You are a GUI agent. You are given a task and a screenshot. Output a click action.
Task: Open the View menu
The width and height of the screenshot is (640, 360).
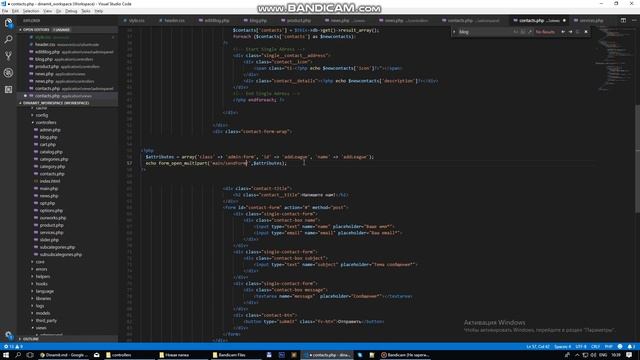(x=47, y=11)
